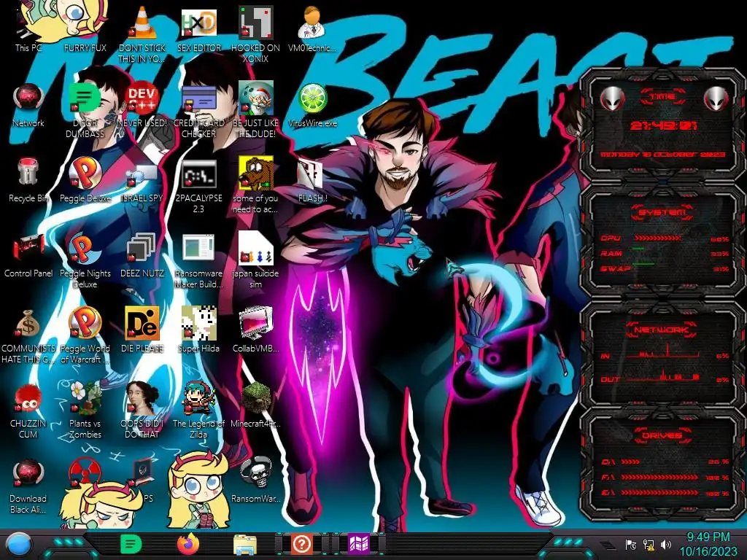Open the green chat app on taskbar
This screenshot has height=560, width=747.
tap(131, 544)
